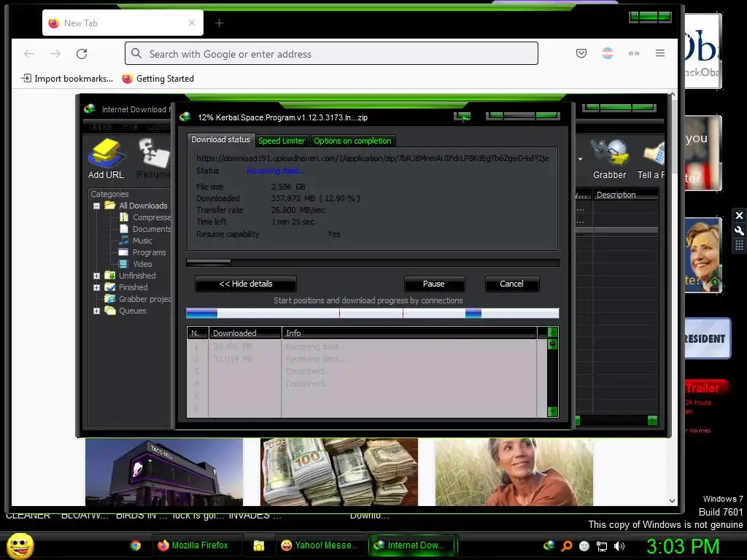Click the orange magnifier tray icon
This screenshot has width=747, height=560.
click(566, 546)
